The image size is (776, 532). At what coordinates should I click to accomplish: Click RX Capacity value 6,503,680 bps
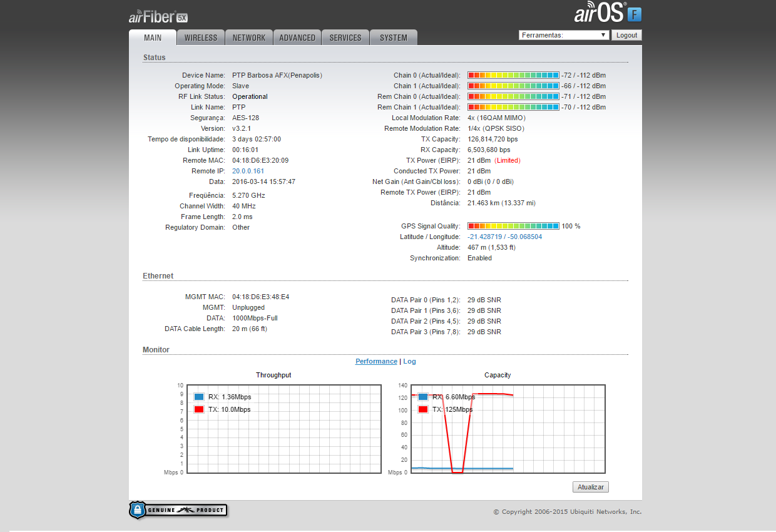coord(489,150)
